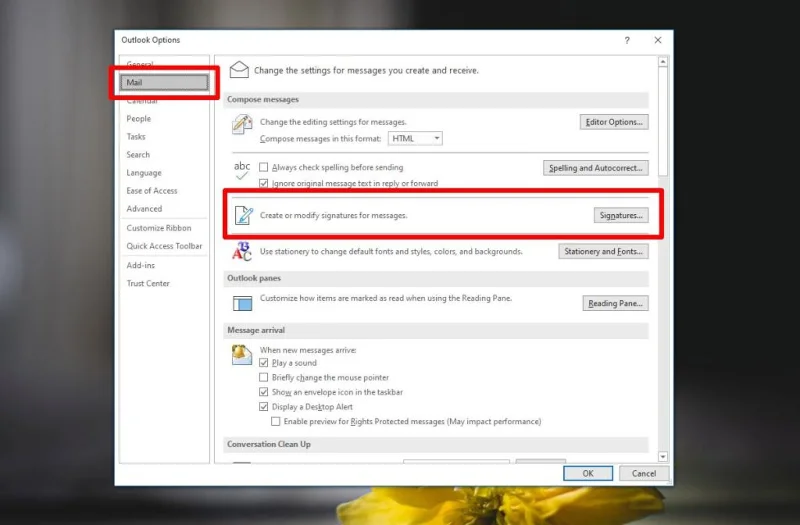800x525 pixels.
Task: Open Stationery and Fonts dialog
Action: pos(603,252)
